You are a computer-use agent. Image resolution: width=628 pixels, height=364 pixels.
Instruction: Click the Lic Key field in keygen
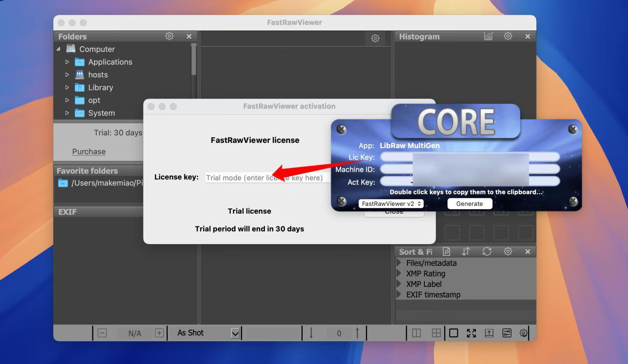coord(470,156)
